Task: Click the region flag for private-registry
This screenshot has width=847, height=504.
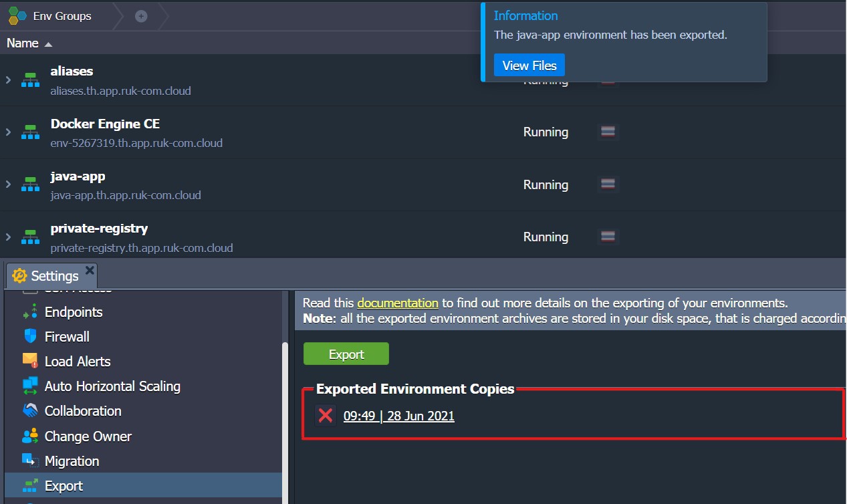Action: [x=608, y=236]
